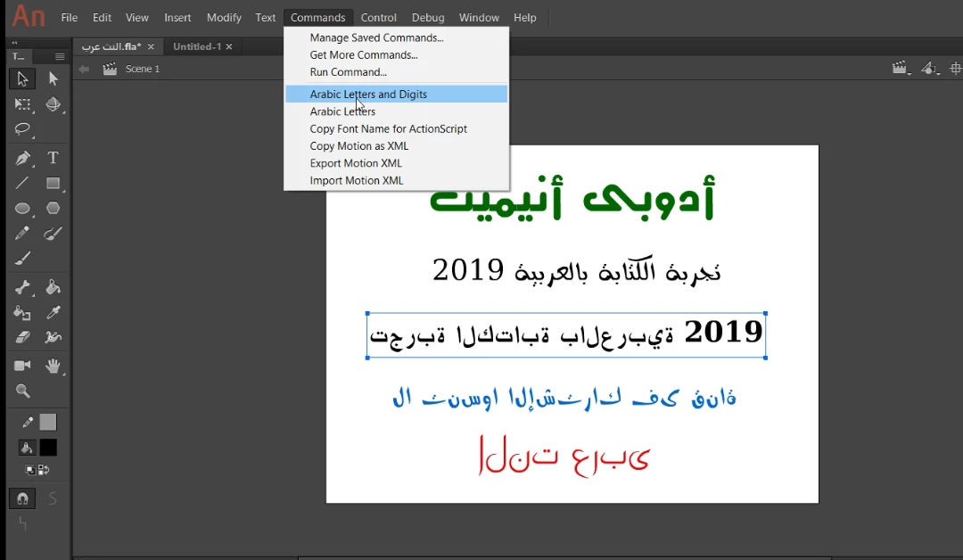
Task: Open the File menu
Action: [70, 18]
